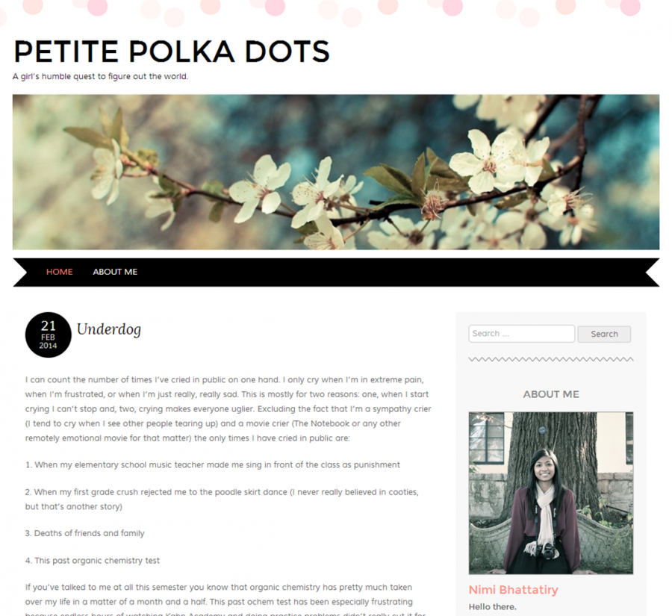Click the 21 Feb 2014 date badge
Viewport: 672px width, 616px height.
(48, 335)
